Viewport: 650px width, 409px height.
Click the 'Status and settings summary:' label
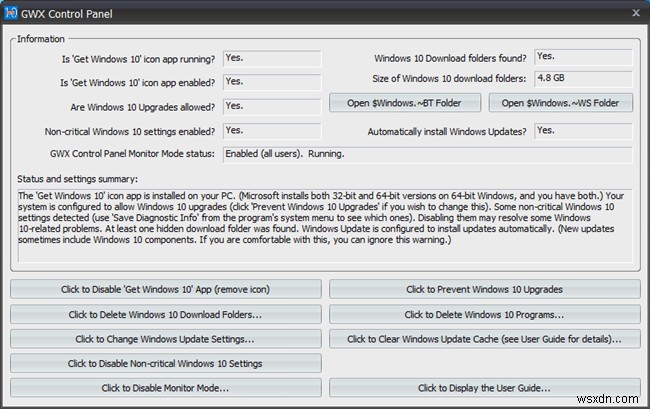tap(78, 179)
